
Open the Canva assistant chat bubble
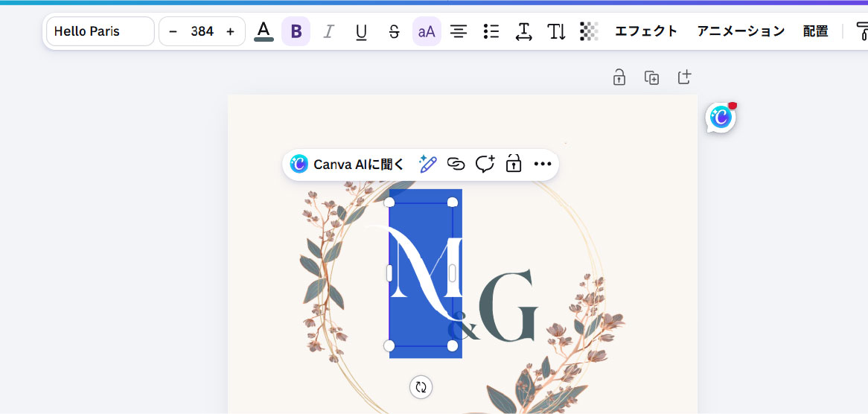[721, 117]
